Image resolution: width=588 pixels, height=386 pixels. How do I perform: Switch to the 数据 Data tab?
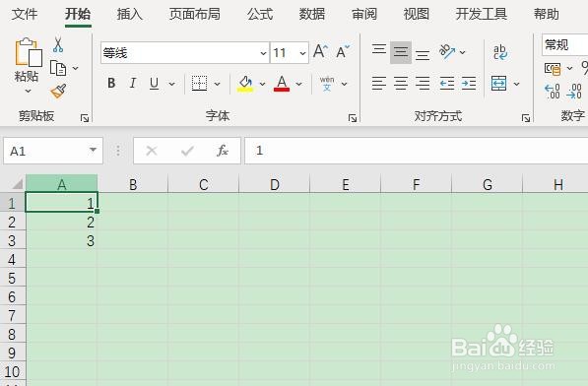click(312, 14)
